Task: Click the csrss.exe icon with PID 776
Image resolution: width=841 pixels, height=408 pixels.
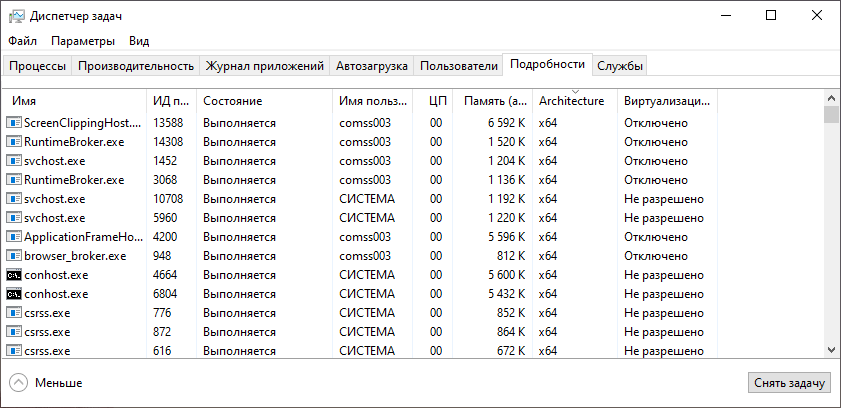Action: pos(14,313)
